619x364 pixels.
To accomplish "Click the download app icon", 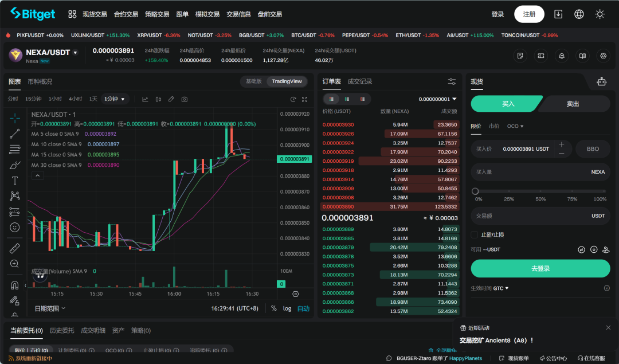I will click(x=558, y=14).
